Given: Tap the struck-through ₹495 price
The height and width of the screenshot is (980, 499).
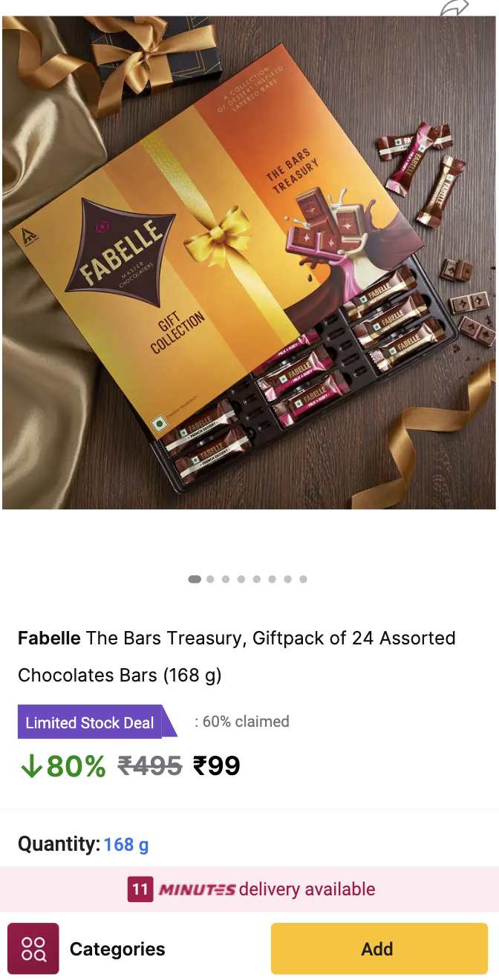Looking at the screenshot, I should (x=150, y=766).
